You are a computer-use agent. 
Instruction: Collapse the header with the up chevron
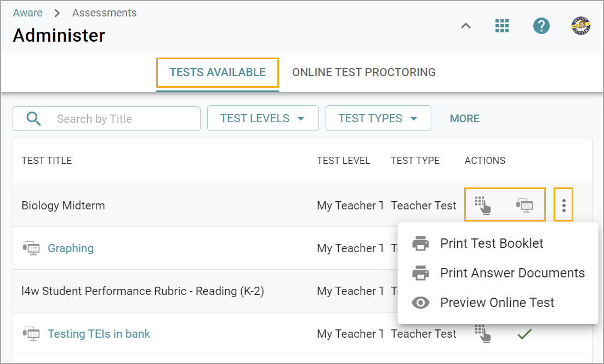(x=466, y=26)
